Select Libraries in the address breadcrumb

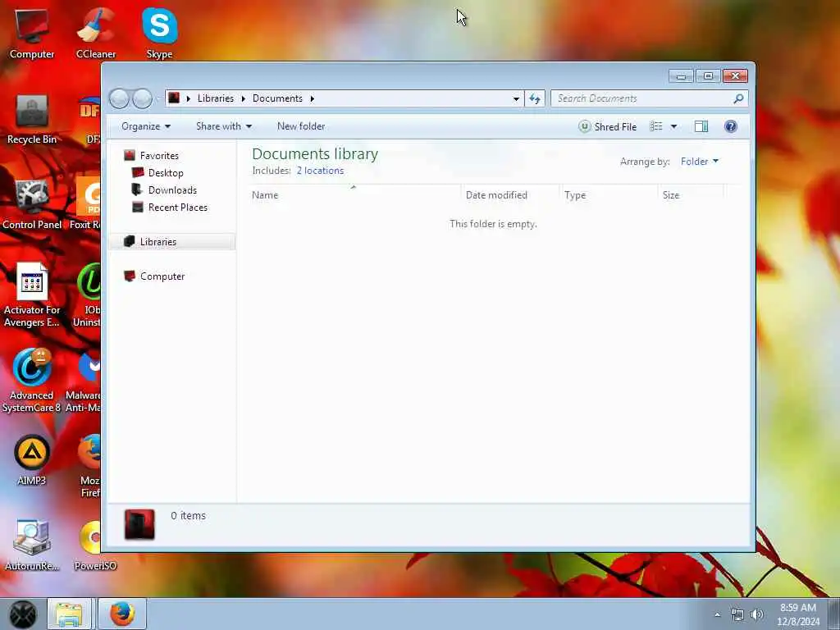click(x=216, y=98)
